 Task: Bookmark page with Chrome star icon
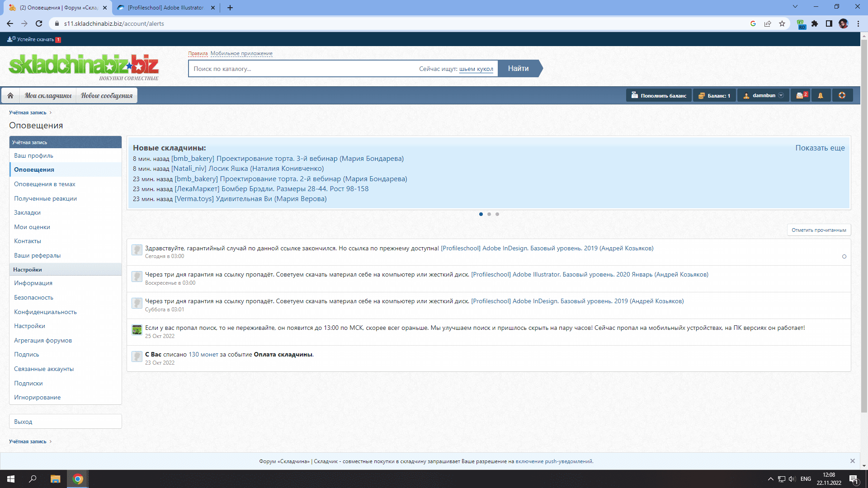point(782,23)
